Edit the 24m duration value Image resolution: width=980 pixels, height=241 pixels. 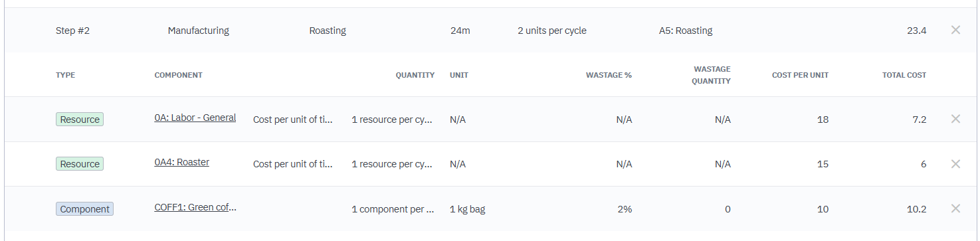pos(460,31)
